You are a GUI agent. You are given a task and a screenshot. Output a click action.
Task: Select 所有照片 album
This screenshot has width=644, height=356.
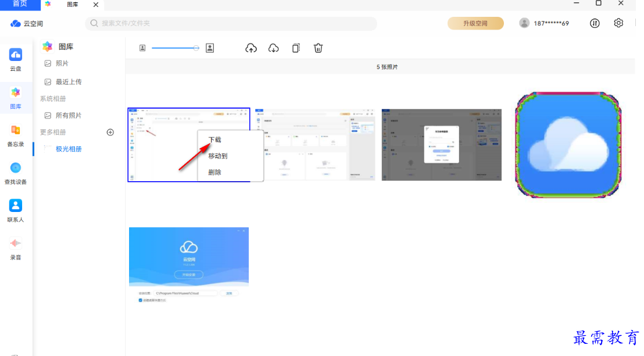[x=63, y=116]
